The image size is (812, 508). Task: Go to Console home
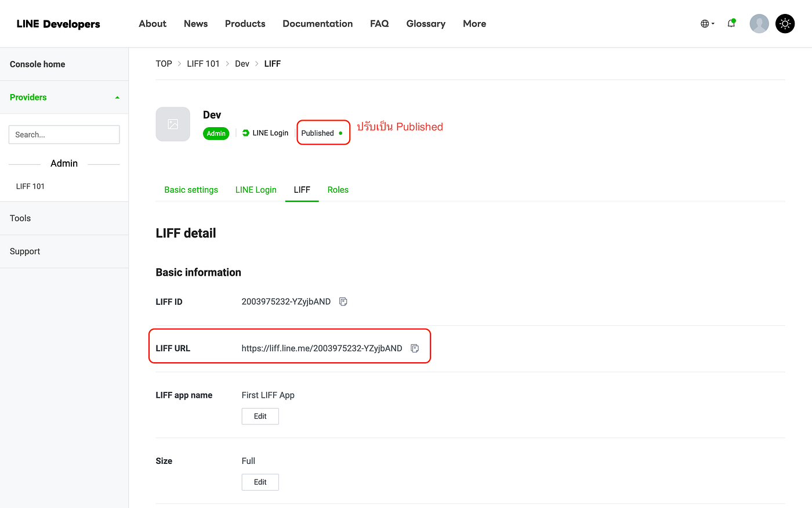(x=64, y=64)
